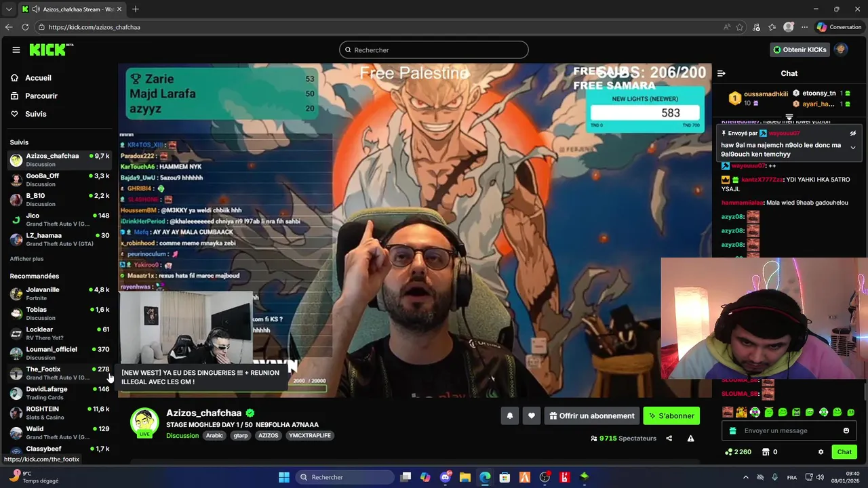Click username kantzX777Zzz in chat
The image size is (868, 488).
[762, 180]
